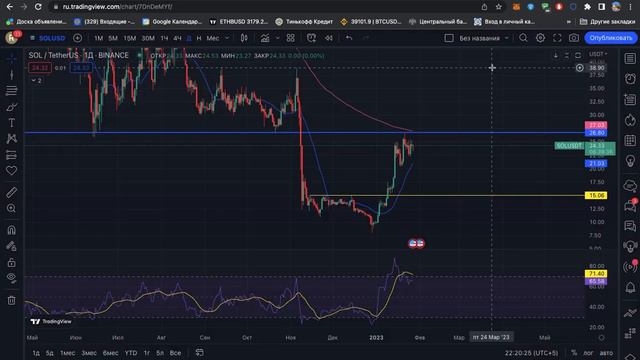Open the go to date icon
Image resolution: width=640 pixels, height=360 pixels.
tap(200, 353)
